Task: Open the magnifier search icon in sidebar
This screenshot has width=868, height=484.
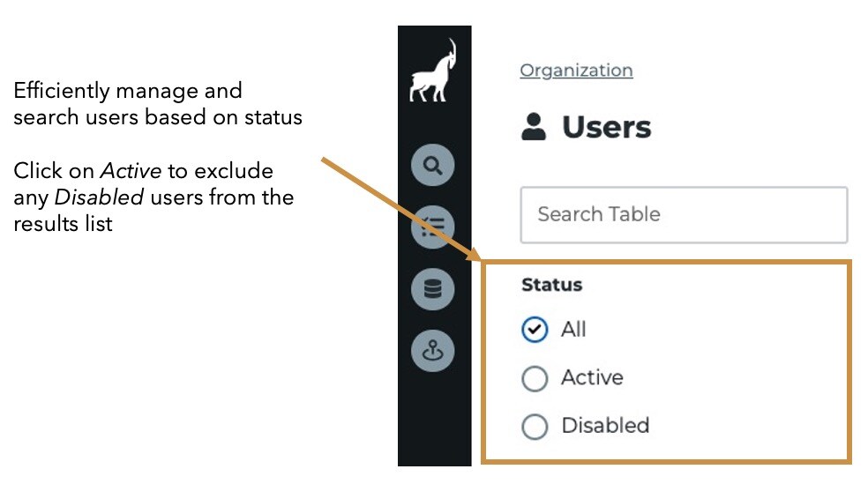Action: 433,165
